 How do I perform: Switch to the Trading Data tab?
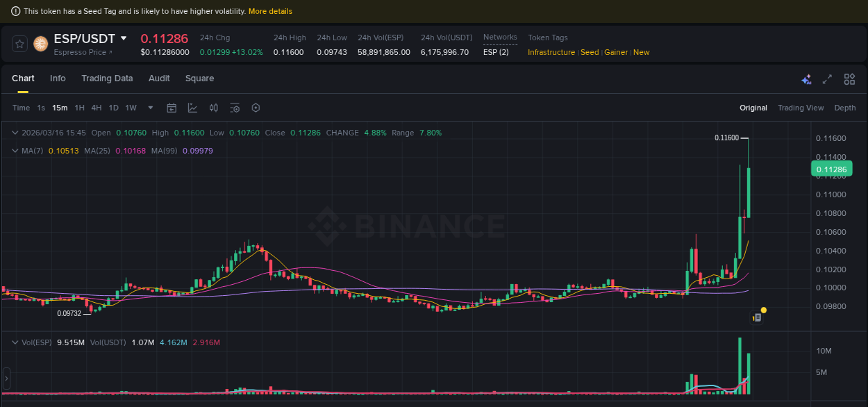[x=107, y=78]
